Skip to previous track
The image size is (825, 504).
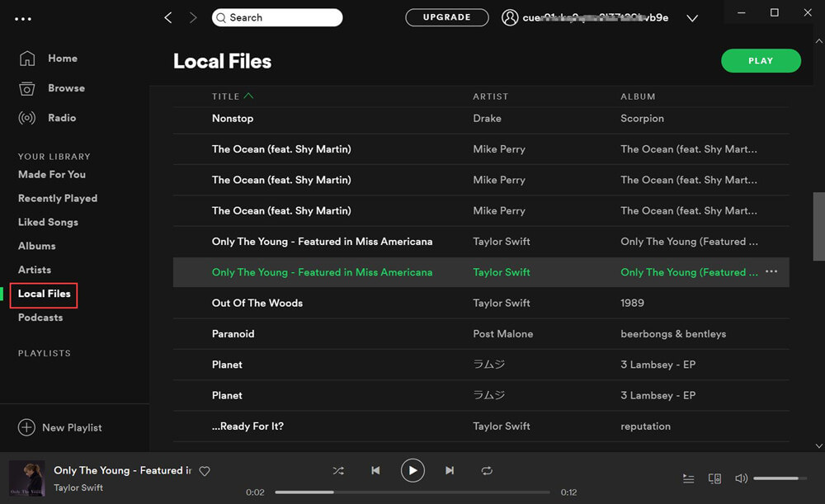coord(375,470)
